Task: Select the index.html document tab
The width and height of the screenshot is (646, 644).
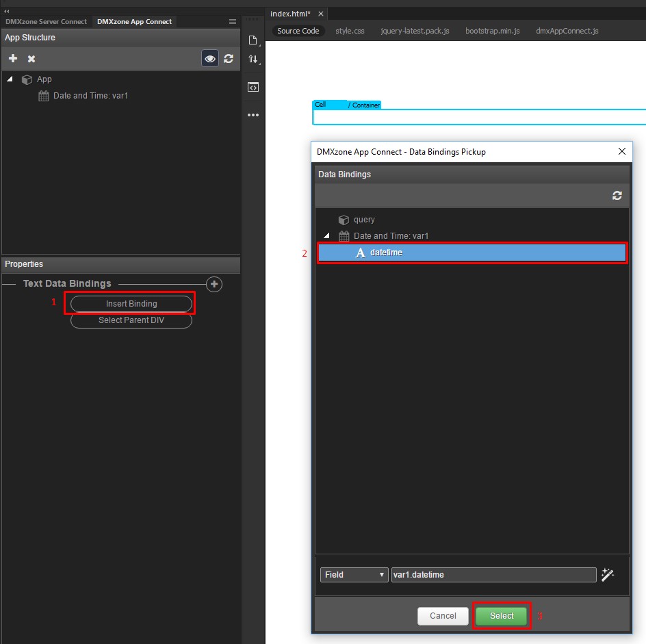Action: [290, 14]
